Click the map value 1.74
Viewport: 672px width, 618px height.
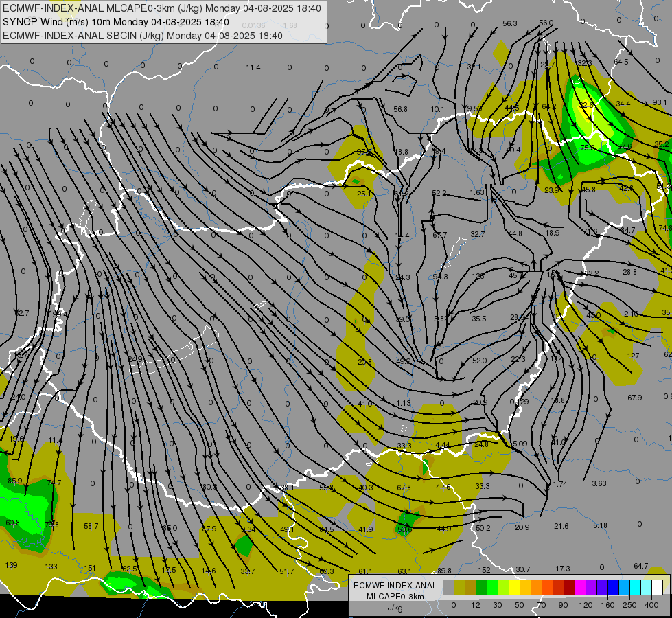click(560, 484)
